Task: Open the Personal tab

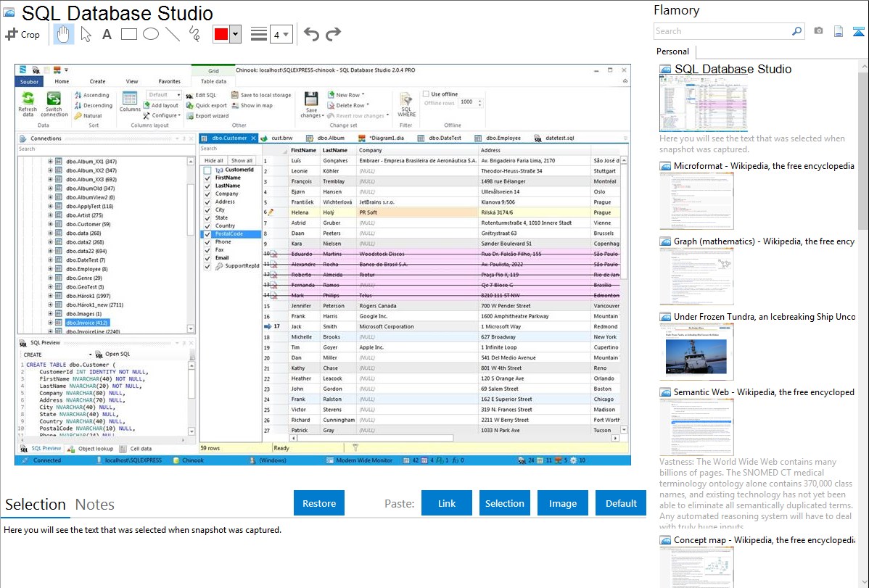Action: 672,51
